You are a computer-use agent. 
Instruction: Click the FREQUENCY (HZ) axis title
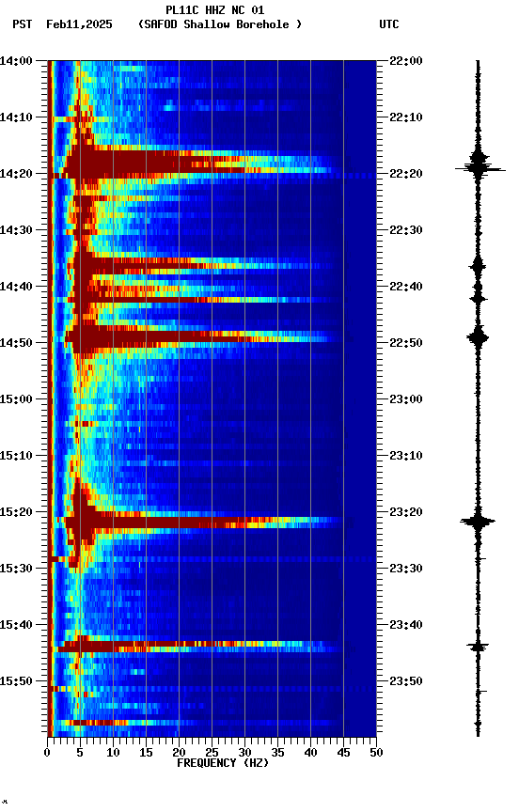point(223,763)
